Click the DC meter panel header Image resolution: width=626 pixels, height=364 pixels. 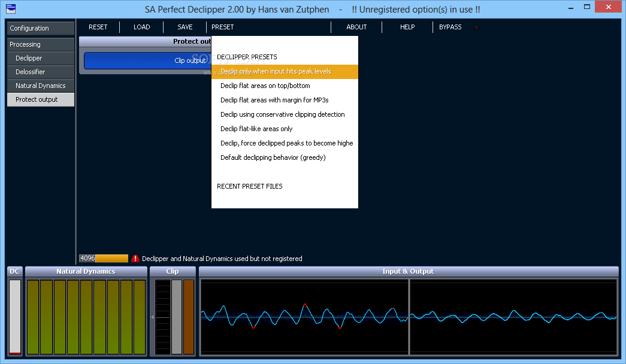tap(15, 271)
